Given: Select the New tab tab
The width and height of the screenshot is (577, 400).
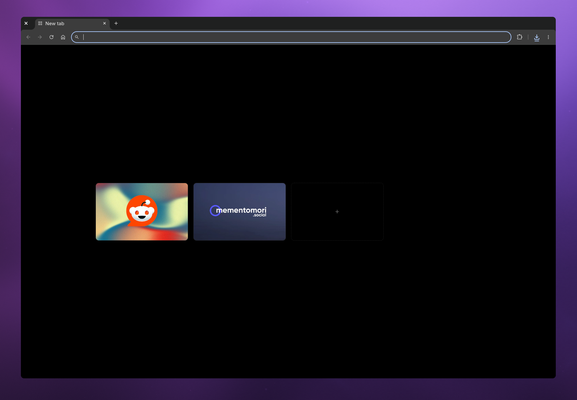Looking at the screenshot, I should (x=72, y=24).
